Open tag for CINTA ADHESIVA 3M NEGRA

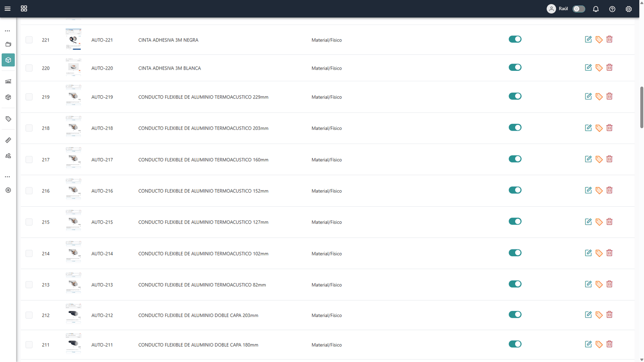[599, 39]
